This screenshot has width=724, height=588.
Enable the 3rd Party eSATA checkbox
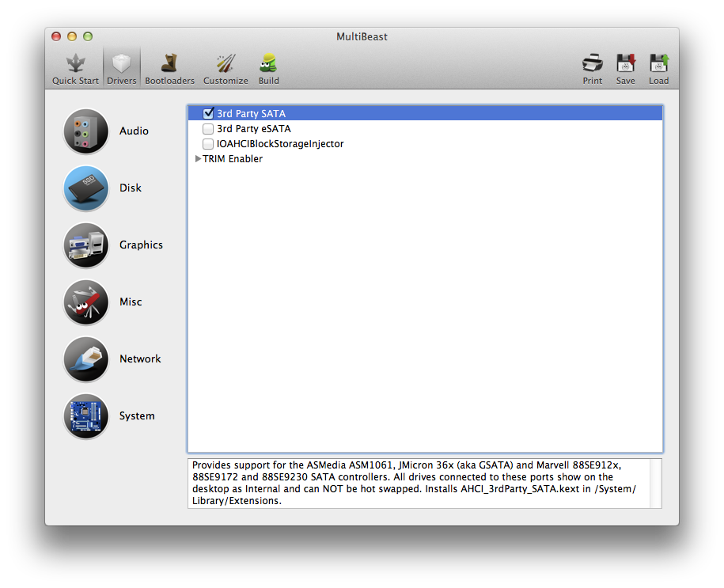click(x=208, y=128)
